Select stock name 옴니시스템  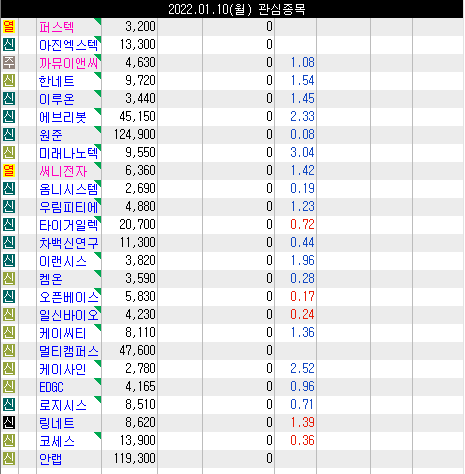point(69,189)
